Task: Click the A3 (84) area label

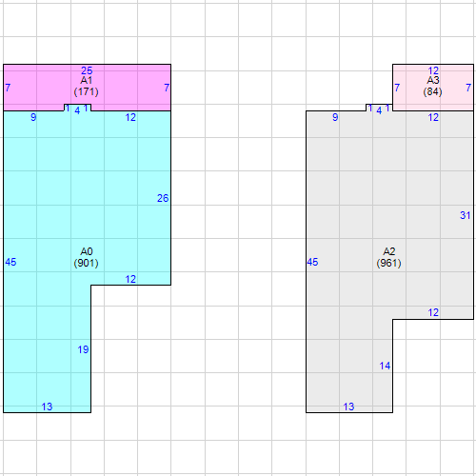Action: point(432,86)
